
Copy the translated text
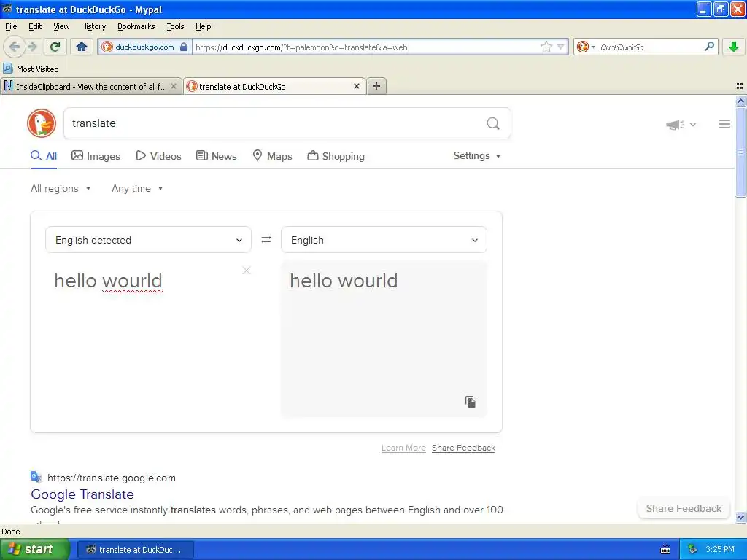(471, 402)
